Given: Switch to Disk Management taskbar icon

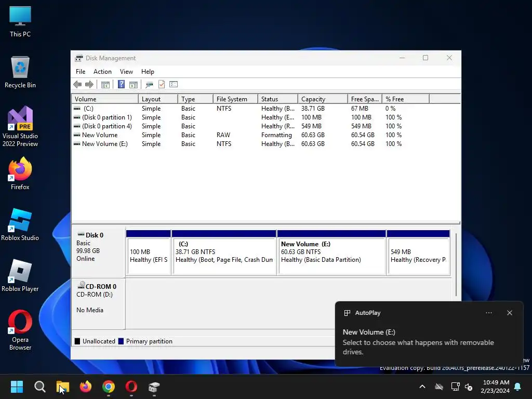Looking at the screenshot, I should (x=154, y=387).
